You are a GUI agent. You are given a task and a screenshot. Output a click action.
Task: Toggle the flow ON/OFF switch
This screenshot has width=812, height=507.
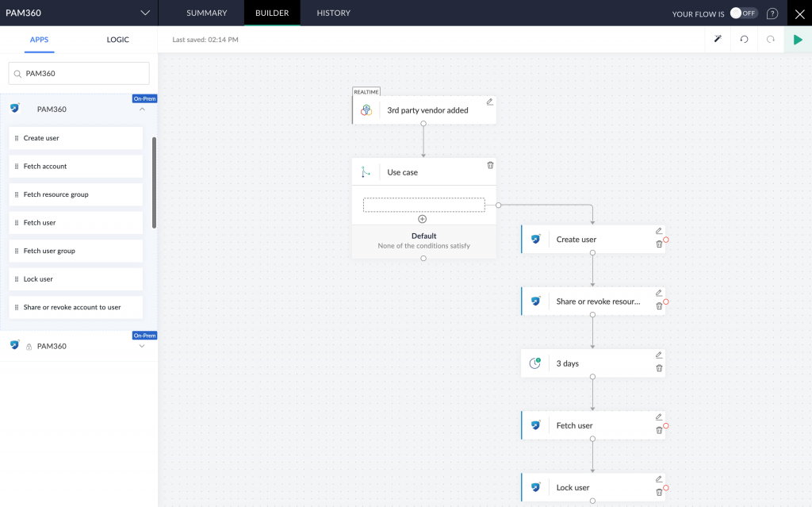pos(743,13)
